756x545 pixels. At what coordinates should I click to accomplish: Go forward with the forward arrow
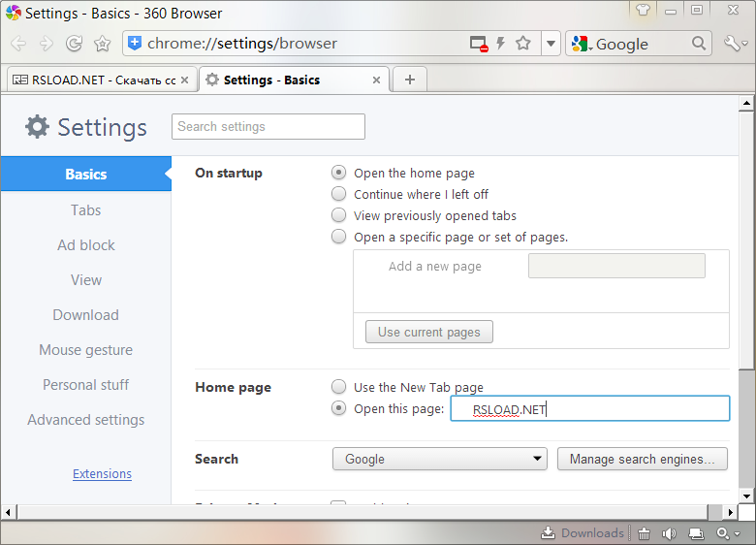(47, 44)
